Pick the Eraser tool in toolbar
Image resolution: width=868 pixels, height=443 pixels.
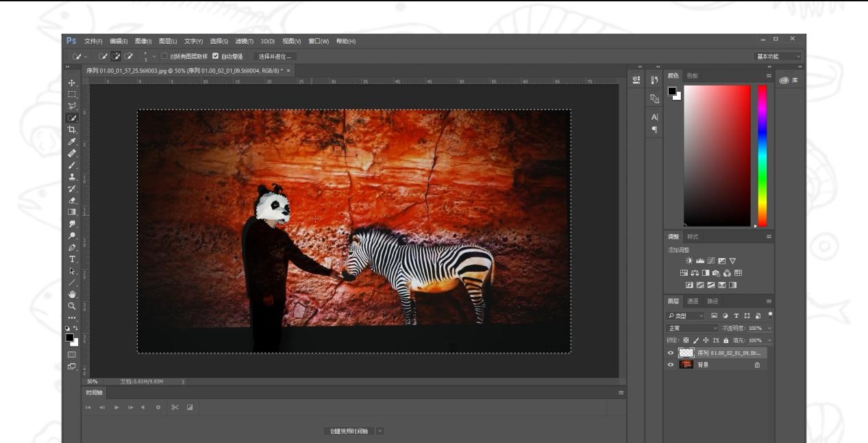pos(72,201)
